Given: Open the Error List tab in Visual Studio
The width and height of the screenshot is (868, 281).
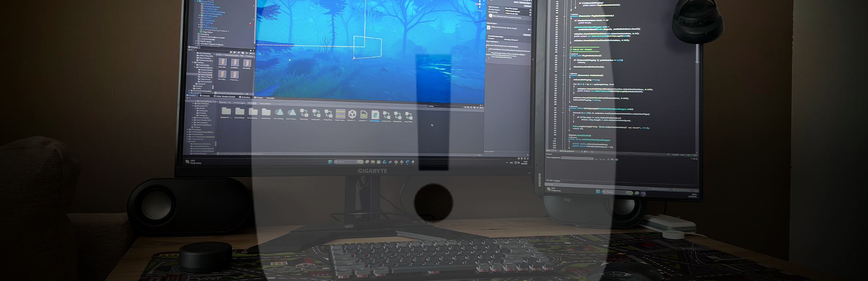Looking at the screenshot, I should 550,180.
